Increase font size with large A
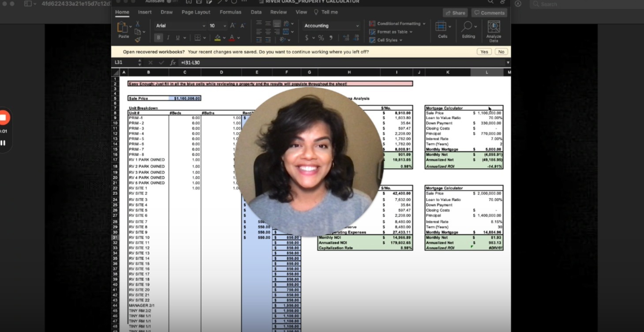Image resolution: width=644 pixels, height=332 pixels. point(232,26)
